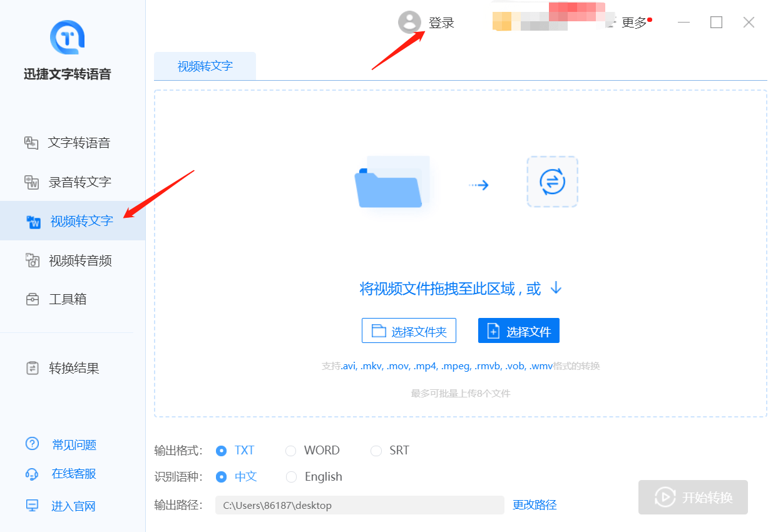The width and height of the screenshot is (778, 532).
Task: Click the blue folder icon in drop area
Action: pyautogui.click(x=389, y=187)
